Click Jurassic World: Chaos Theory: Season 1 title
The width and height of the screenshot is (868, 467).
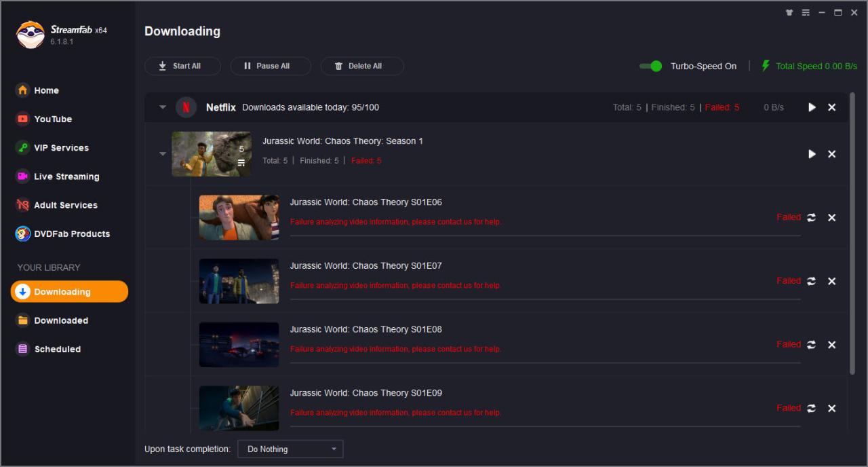[x=342, y=141]
